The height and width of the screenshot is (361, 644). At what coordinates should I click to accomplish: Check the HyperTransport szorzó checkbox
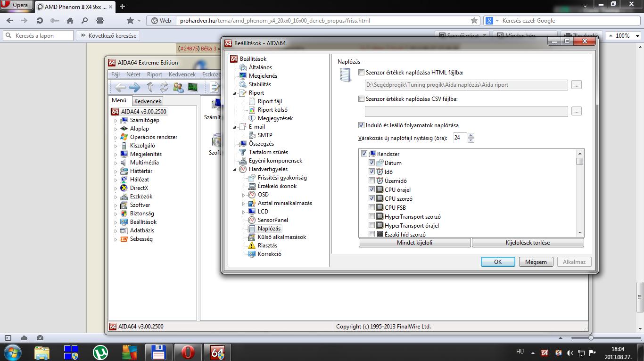tap(372, 216)
